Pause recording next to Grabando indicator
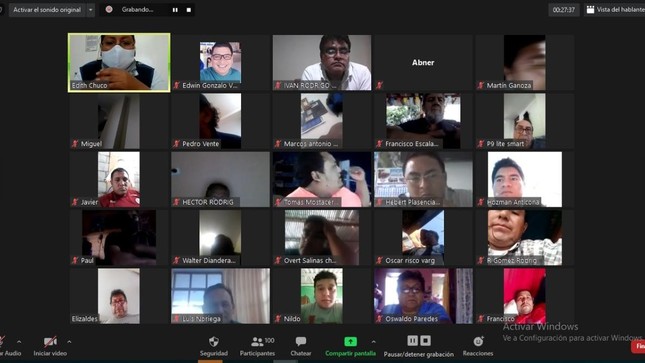The image size is (645, 363). pos(175,10)
